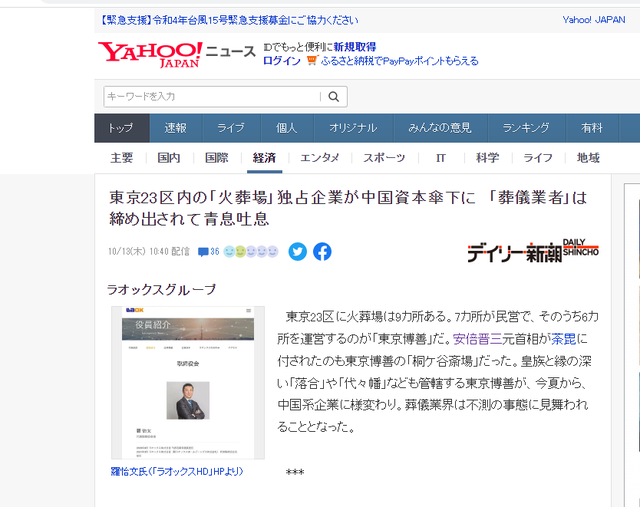Click the 10/13(木) 10:40 配信 timestamp
640x507 pixels.
coord(149,251)
